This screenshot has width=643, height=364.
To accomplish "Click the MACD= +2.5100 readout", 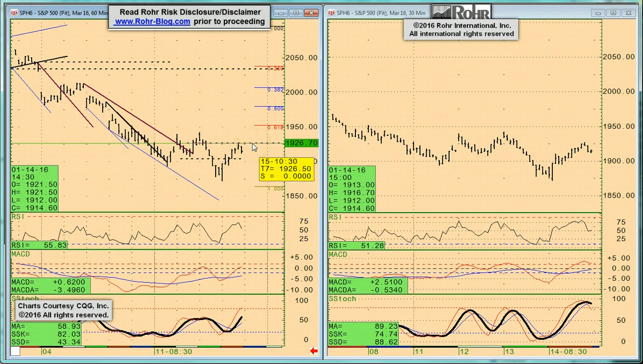I will pos(367,282).
